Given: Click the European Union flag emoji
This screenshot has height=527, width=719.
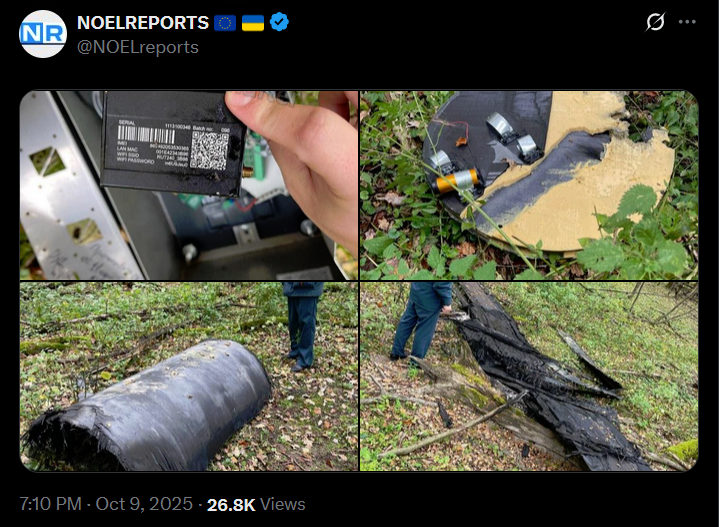Looking at the screenshot, I should (x=225, y=23).
